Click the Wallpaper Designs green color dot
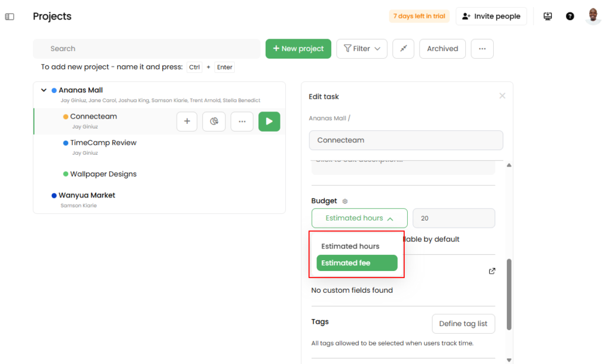The width and height of the screenshot is (607, 364). 65,174
